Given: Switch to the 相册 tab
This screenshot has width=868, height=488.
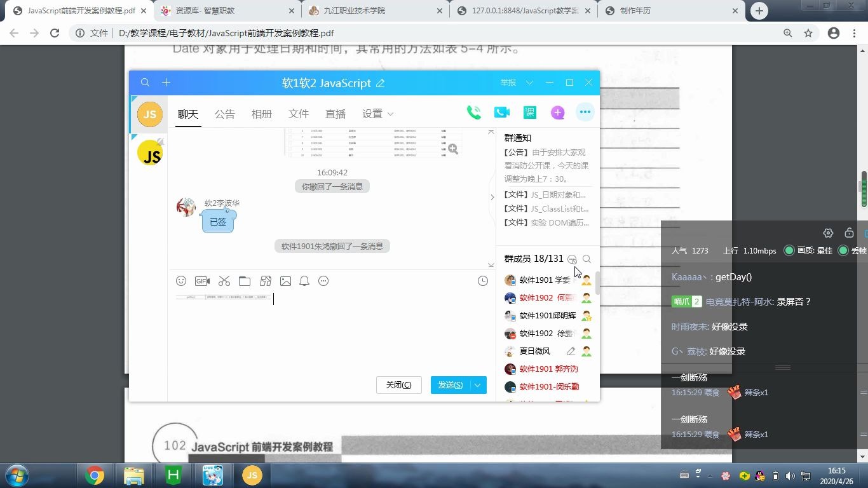Looking at the screenshot, I should coord(261,114).
